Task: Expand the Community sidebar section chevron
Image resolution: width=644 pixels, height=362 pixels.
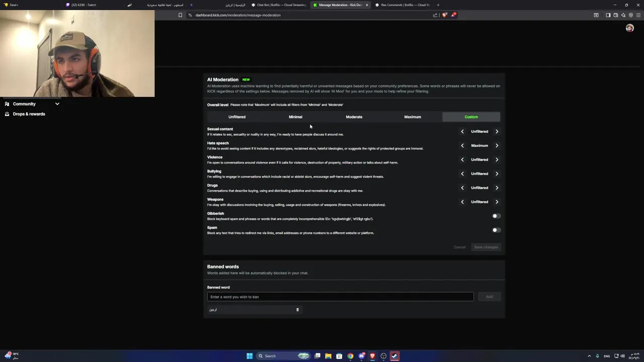Action: point(57,104)
